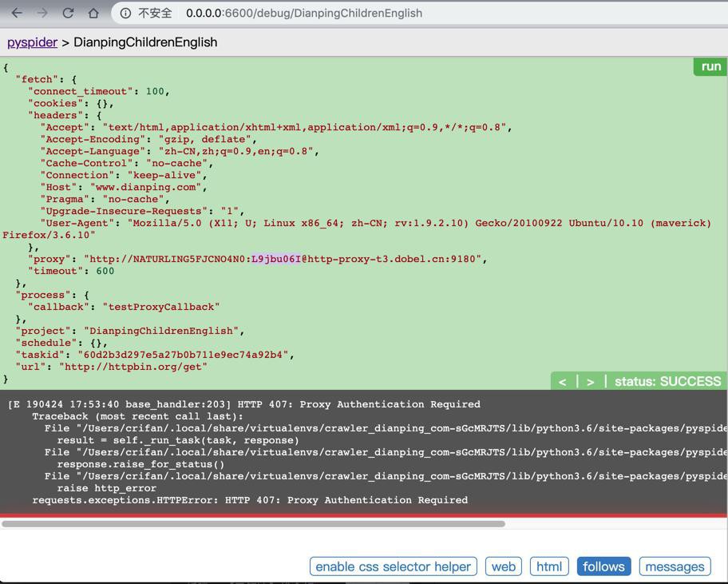Go to next task with > button
The image size is (728, 584).
point(590,382)
